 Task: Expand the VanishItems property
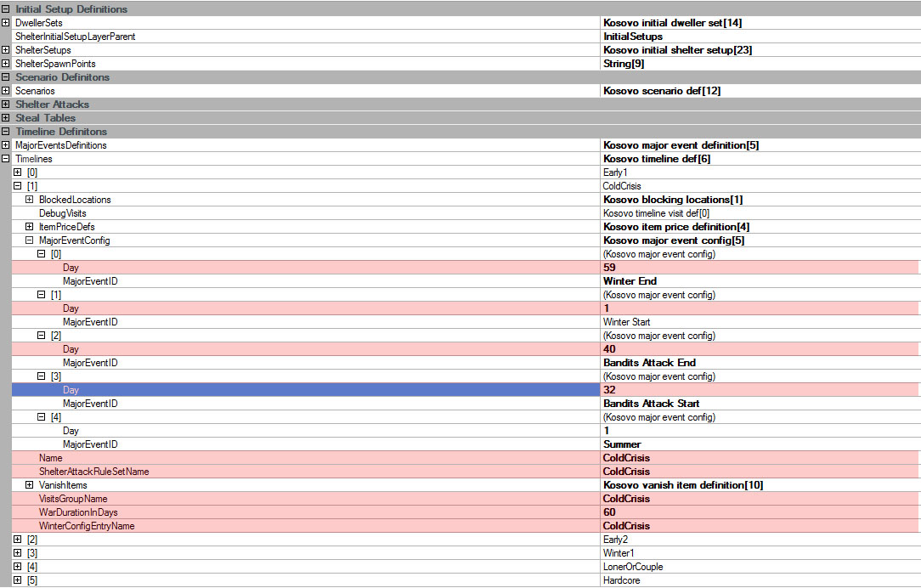pos(30,485)
